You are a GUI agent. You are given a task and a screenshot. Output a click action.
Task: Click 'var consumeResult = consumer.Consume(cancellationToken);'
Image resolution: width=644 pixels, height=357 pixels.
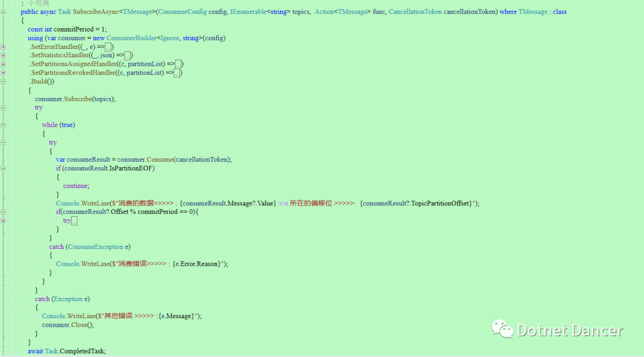pyautogui.click(x=144, y=159)
